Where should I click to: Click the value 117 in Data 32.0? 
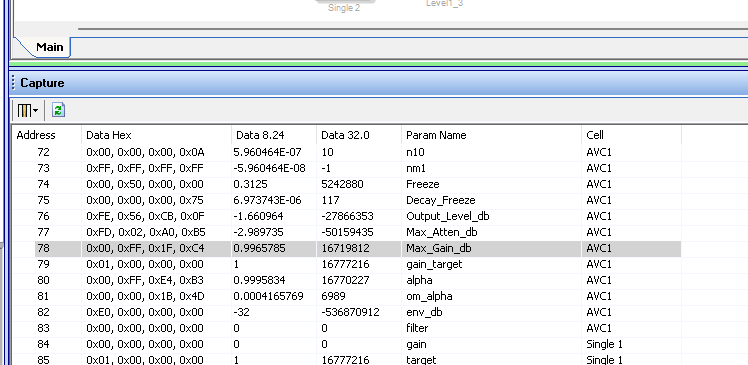pyautogui.click(x=330, y=200)
